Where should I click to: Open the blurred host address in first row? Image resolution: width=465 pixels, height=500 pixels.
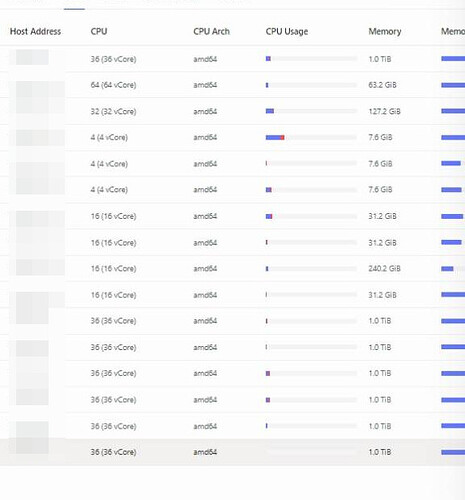click(32, 57)
